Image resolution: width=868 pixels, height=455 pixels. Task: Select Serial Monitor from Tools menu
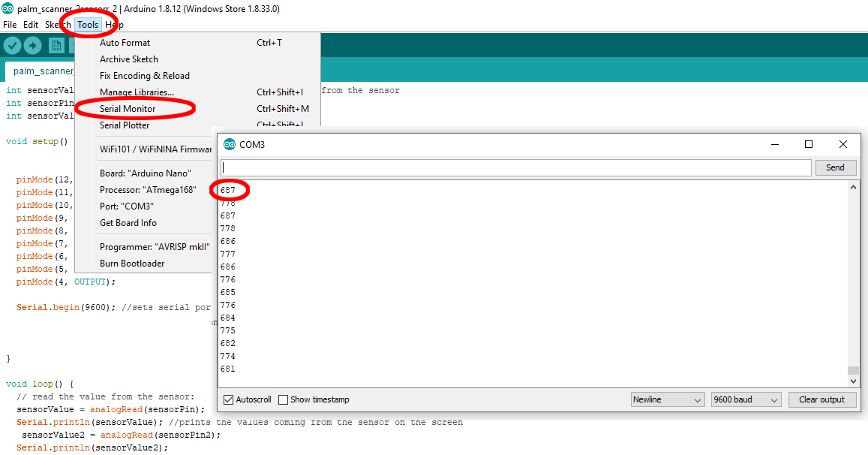click(137, 109)
